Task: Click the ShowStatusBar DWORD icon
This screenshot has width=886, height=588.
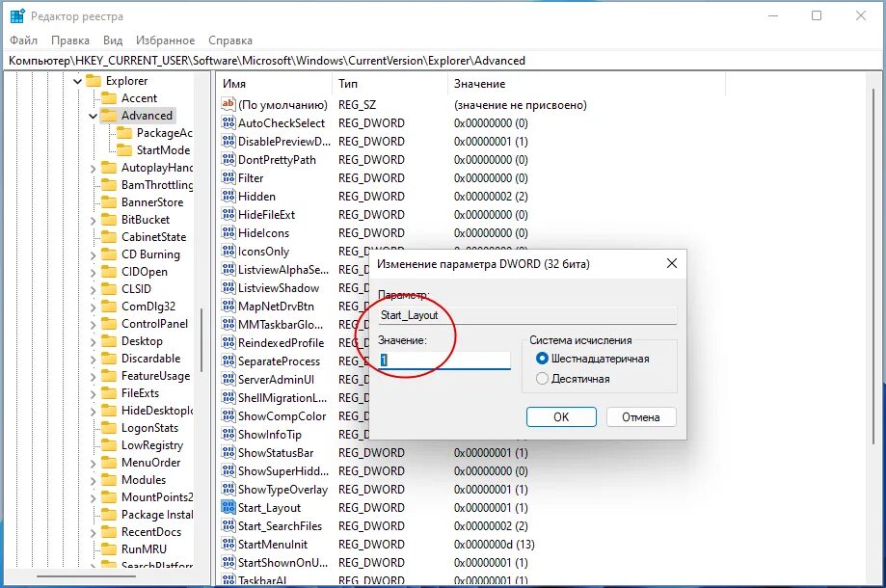Action: [x=228, y=452]
